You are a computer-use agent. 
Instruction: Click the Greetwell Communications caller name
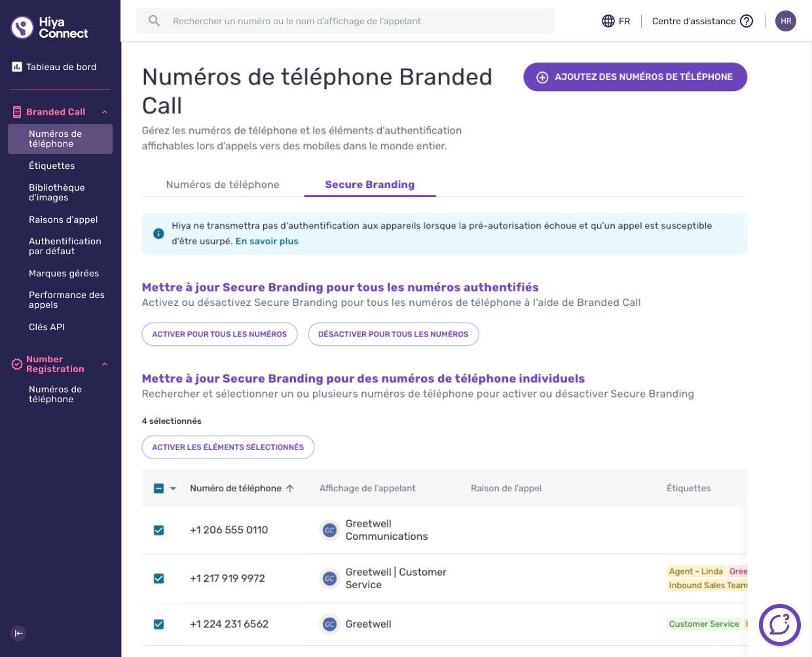tap(386, 530)
